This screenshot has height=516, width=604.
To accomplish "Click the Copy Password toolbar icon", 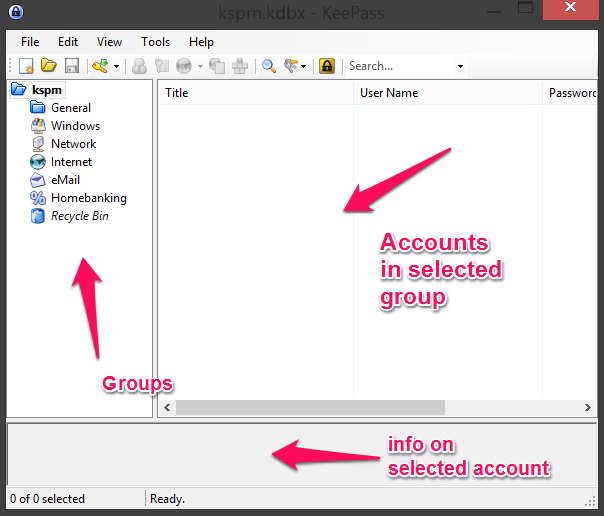I will click(x=162, y=66).
